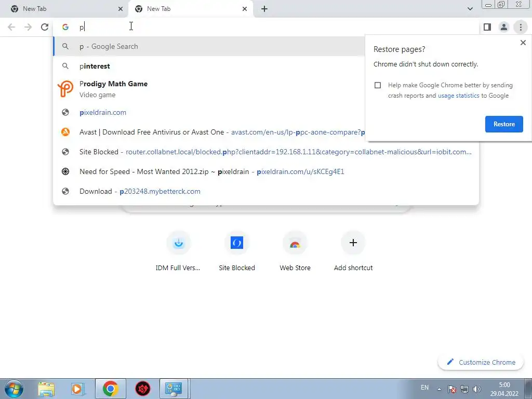Close the first New Tab
The width and height of the screenshot is (532, 399).
[121, 9]
